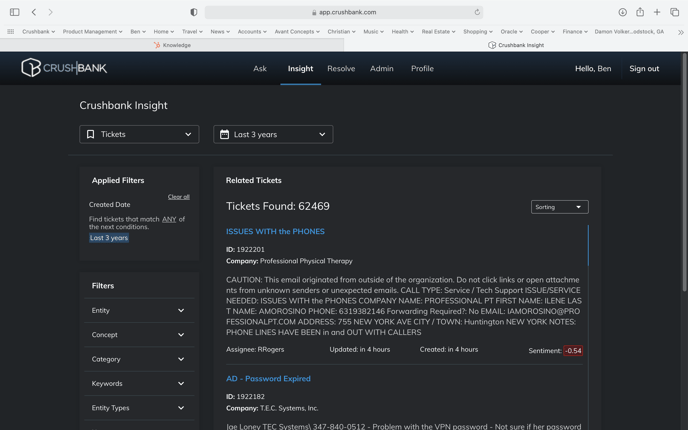Click the ticket list scrollbar
Viewport: 688px width, 430px height.
pyautogui.click(x=588, y=246)
